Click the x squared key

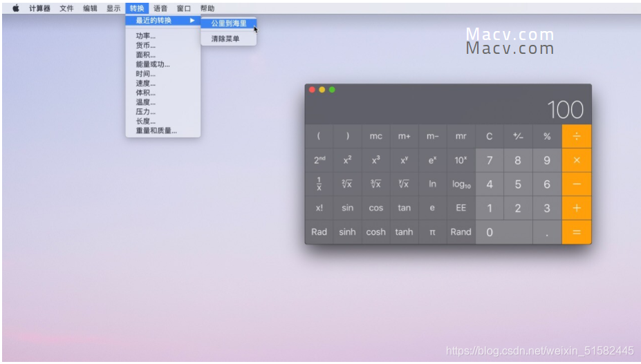(x=348, y=160)
